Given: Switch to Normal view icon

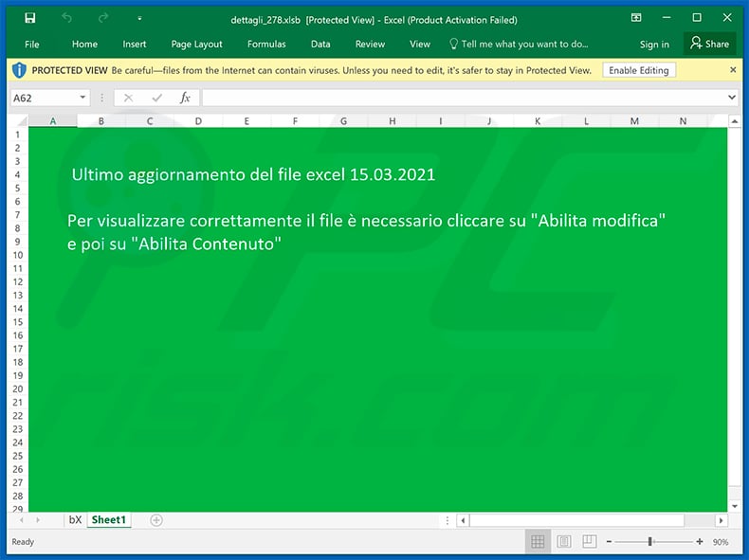Looking at the screenshot, I should [538, 542].
